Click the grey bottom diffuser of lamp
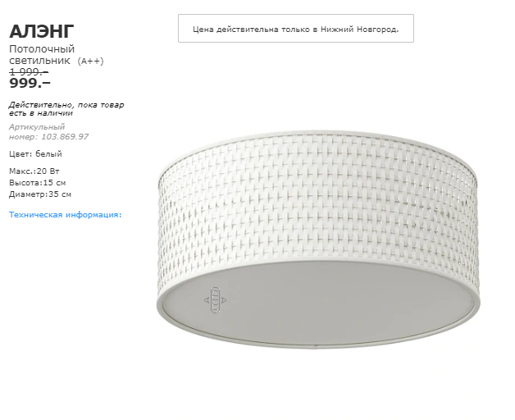Image resolution: width=515 pixels, height=420 pixels. (318, 304)
